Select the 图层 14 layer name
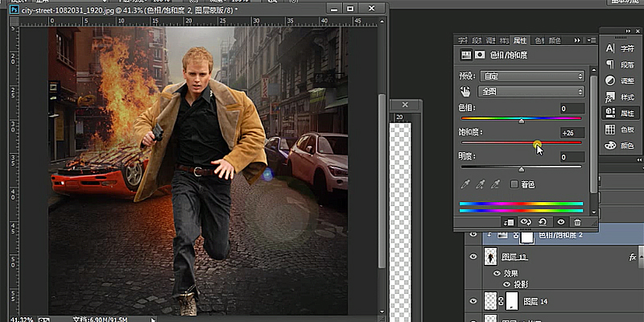The width and height of the screenshot is (644, 322). (535, 301)
